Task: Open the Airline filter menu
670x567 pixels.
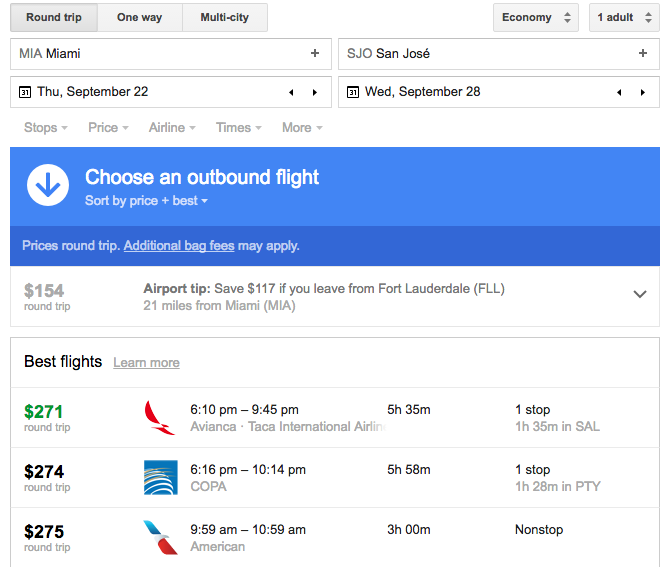Action: (172, 127)
